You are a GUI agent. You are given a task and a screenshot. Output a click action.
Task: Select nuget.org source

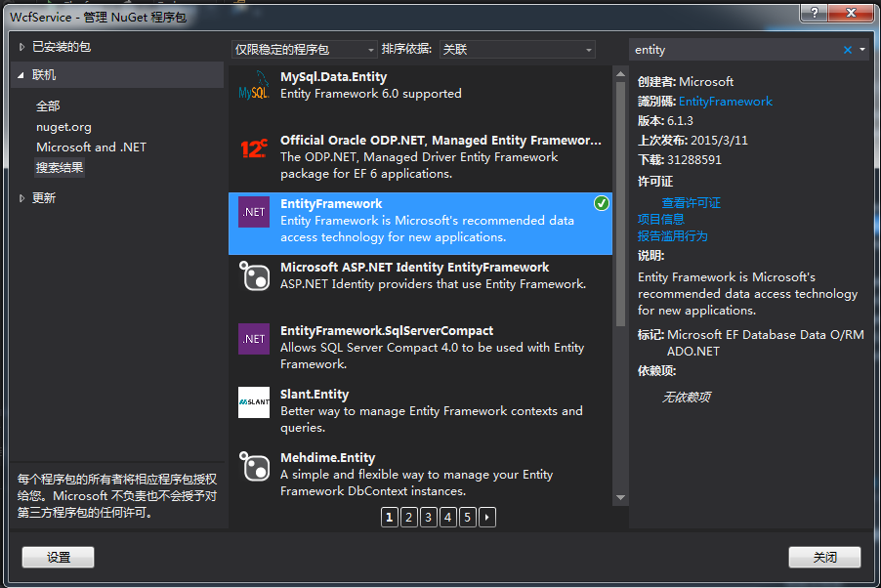click(63, 127)
